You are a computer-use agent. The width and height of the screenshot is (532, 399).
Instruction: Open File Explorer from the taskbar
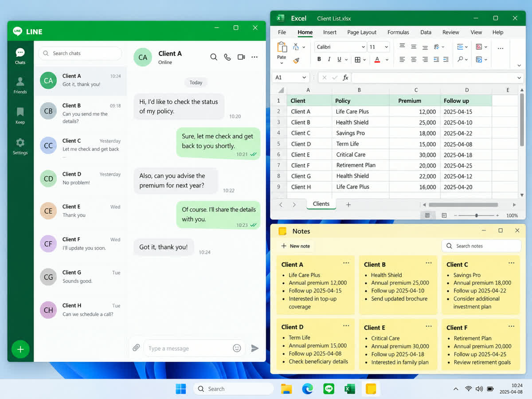(287, 389)
